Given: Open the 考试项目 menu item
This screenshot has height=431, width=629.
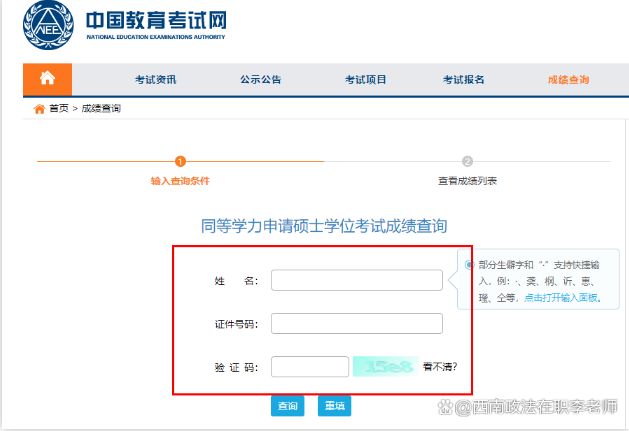Looking at the screenshot, I should (x=365, y=79).
